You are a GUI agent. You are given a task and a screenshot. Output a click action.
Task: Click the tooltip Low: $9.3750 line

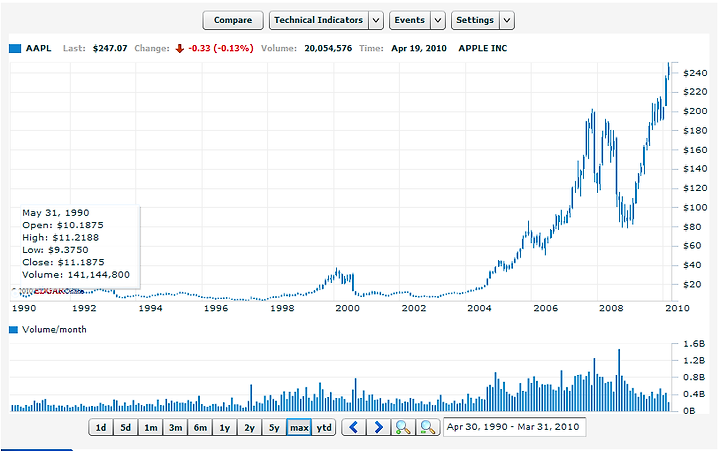[x=55, y=250]
